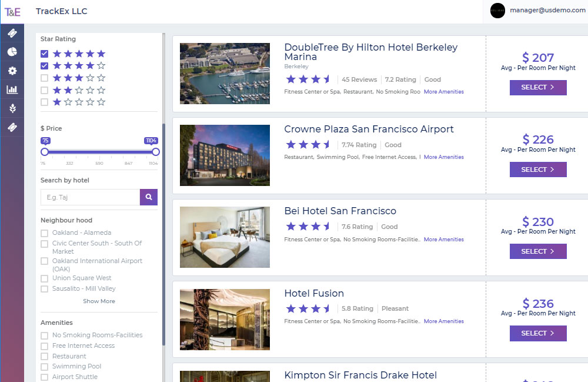
Task: Enable the two-star rating filter
Action: click(44, 90)
